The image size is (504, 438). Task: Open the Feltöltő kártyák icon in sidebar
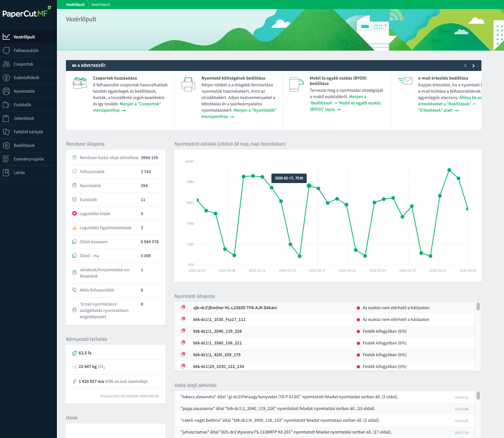click(x=6, y=132)
